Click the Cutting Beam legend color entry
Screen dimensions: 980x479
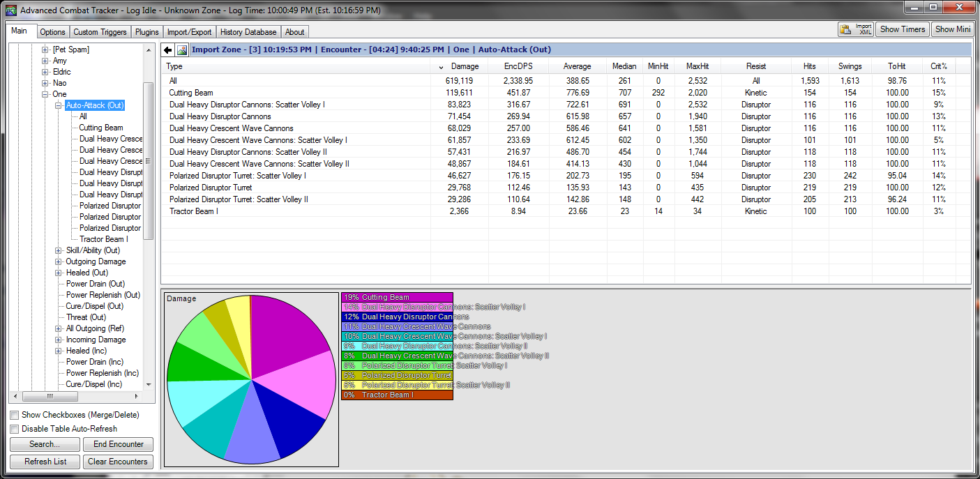[x=396, y=298]
